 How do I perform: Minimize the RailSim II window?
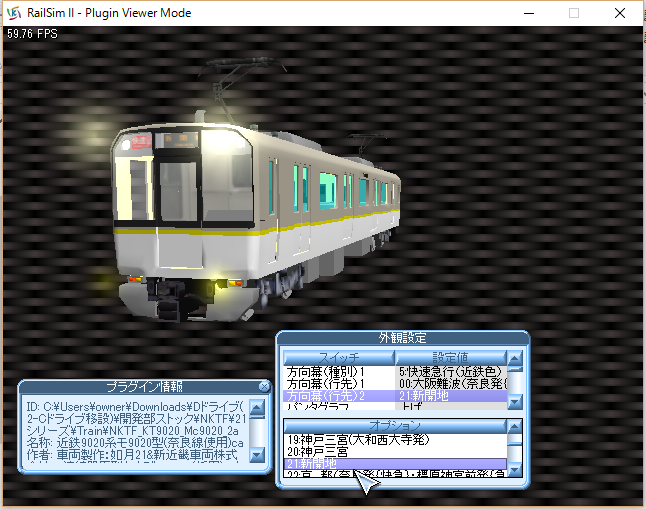529,13
